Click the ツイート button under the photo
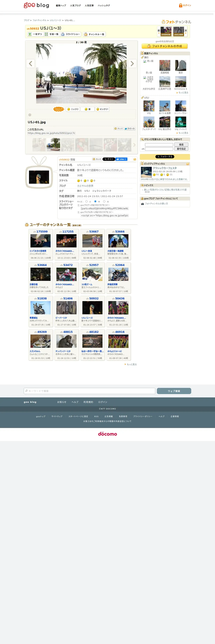The width and height of the screenshot is (215, 644). (x=130, y=129)
